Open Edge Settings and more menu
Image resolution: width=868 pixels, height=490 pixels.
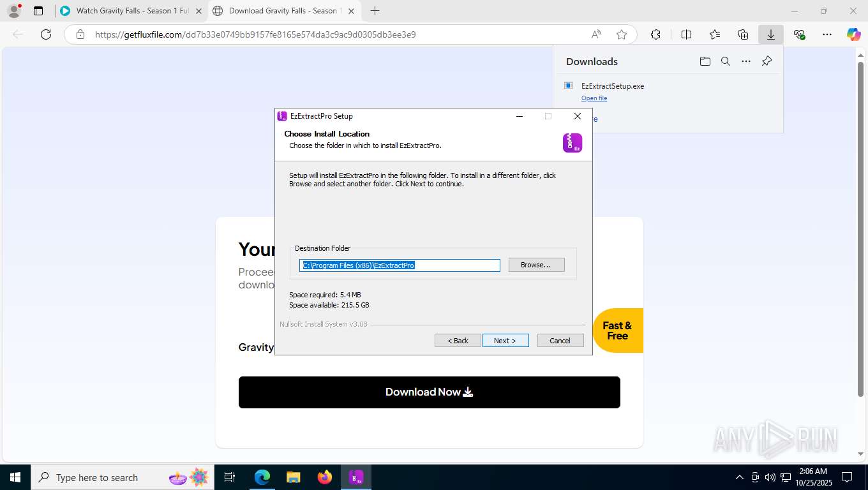(x=827, y=34)
